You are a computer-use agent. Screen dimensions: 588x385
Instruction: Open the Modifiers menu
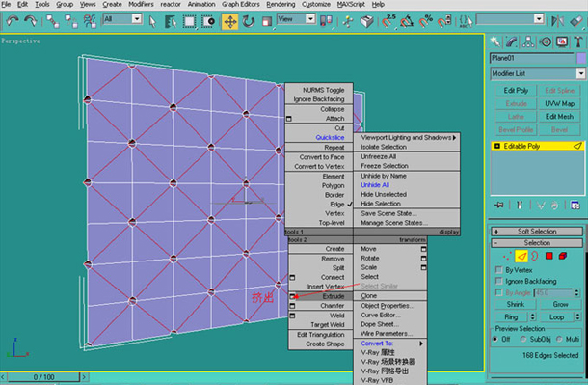click(x=141, y=4)
